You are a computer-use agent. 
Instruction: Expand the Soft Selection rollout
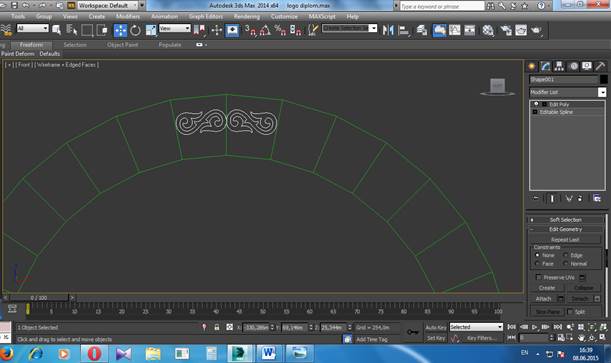565,220
